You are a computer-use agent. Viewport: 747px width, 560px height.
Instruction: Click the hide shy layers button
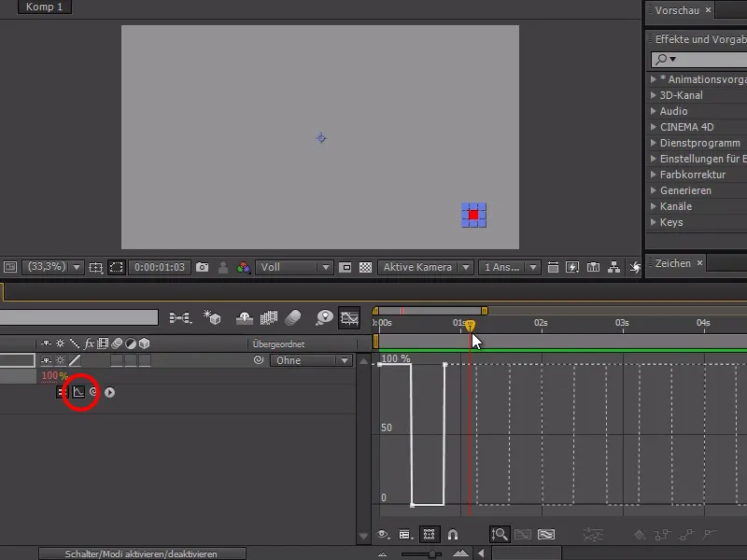[x=245, y=317]
